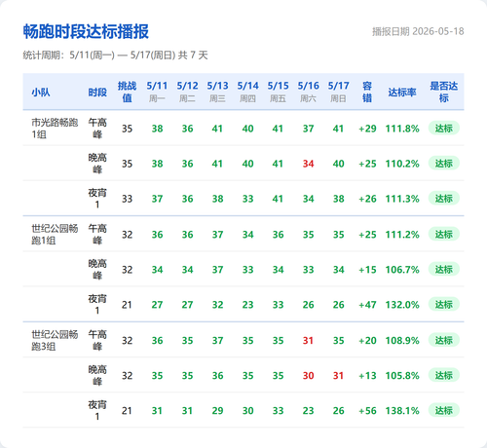
Task: Click the 播报日期 2026-05-18 text
Action: pyautogui.click(x=418, y=31)
